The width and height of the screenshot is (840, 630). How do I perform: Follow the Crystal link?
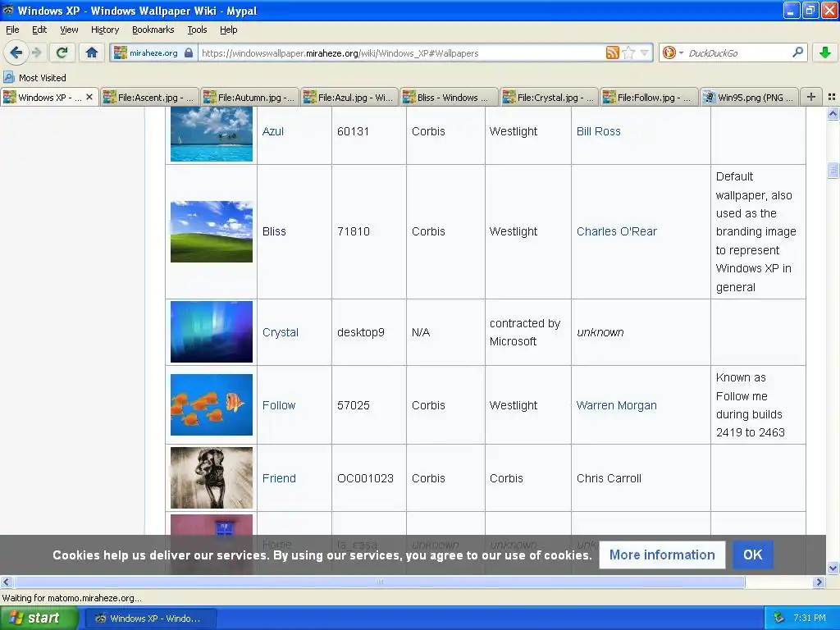(281, 332)
